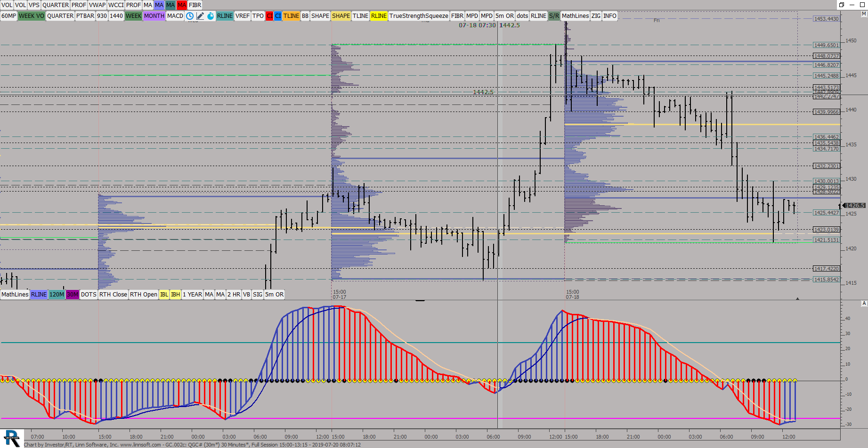Click the TPO toolbar button

[258, 16]
